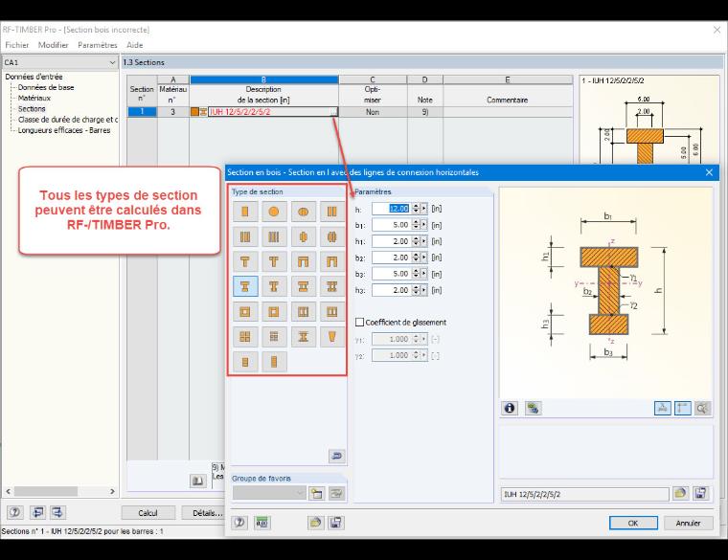This screenshot has height=560, width=728.
Task: Close the Section en bois dialog
Action: (709, 172)
